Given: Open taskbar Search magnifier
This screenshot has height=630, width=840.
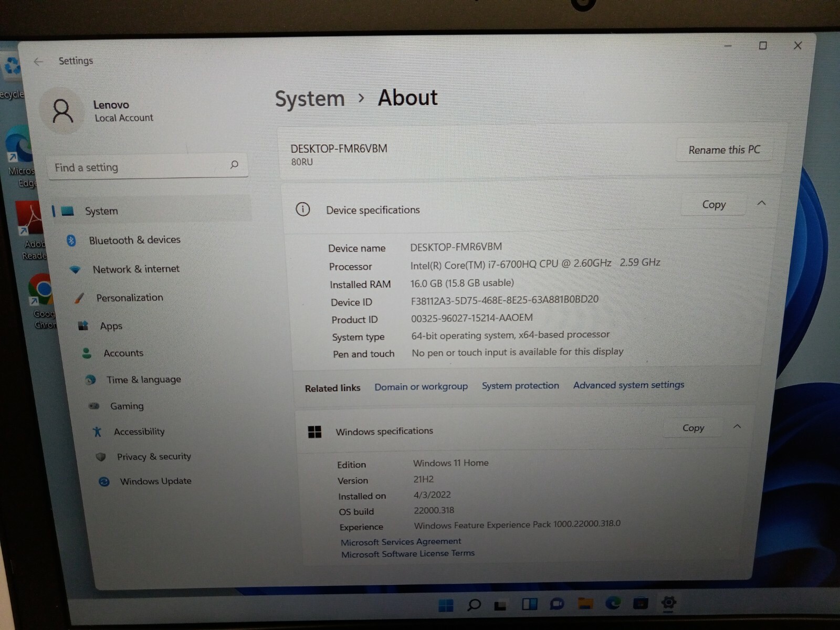Looking at the screenshot, I should point(474,605).
